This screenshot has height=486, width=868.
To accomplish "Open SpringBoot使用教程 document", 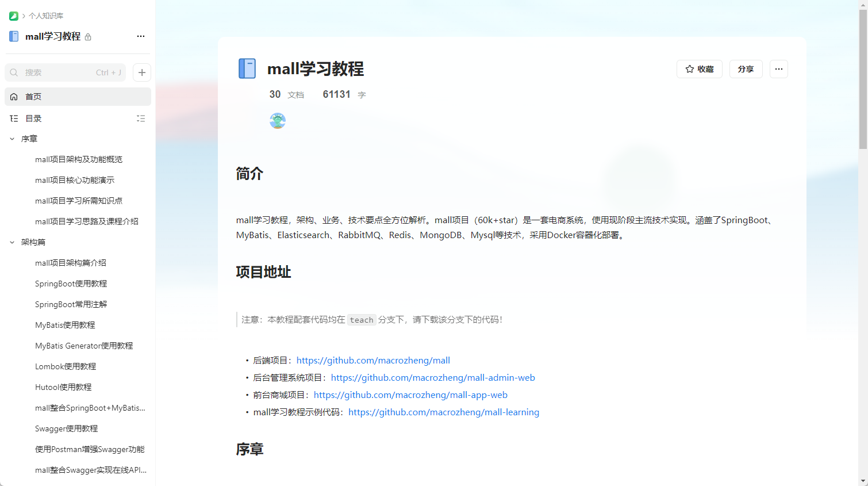I will pyautogui.click(x=71, y=284).
